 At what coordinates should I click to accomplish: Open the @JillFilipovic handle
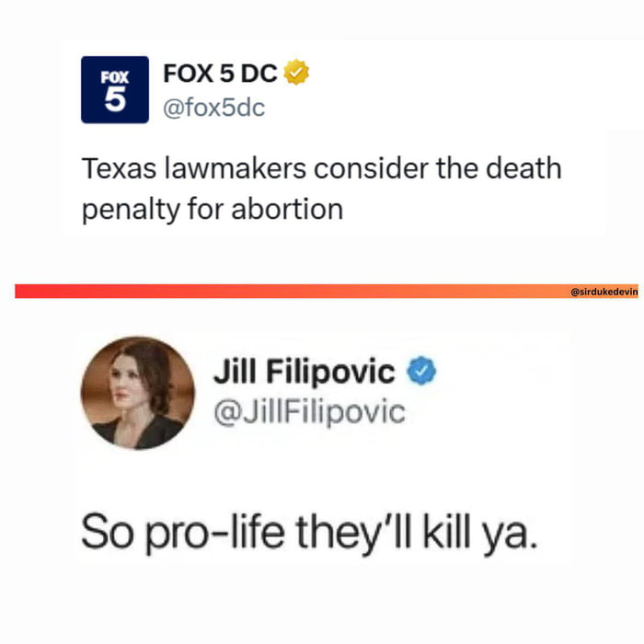(x=310, y=412)
